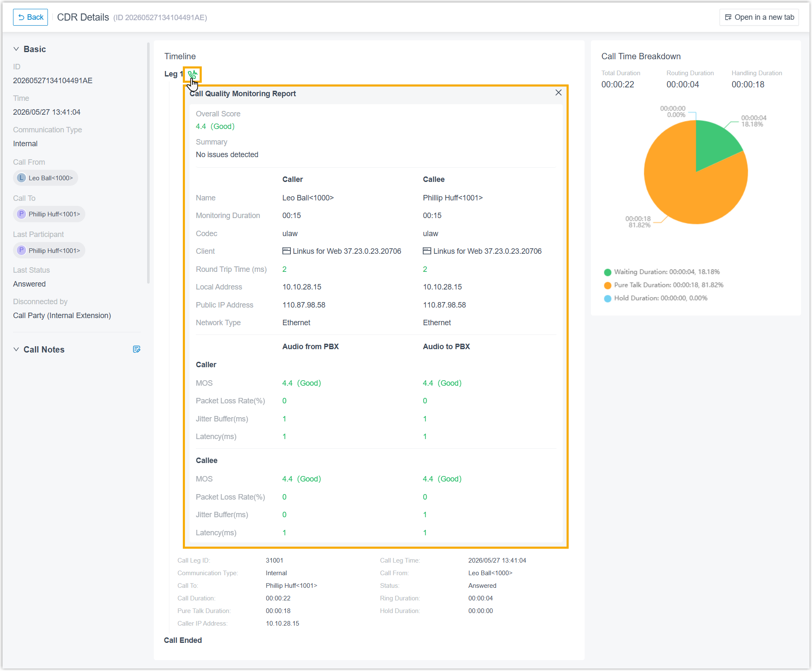
Task: Click the P avatar in Call To
Action: pos(21,214)
